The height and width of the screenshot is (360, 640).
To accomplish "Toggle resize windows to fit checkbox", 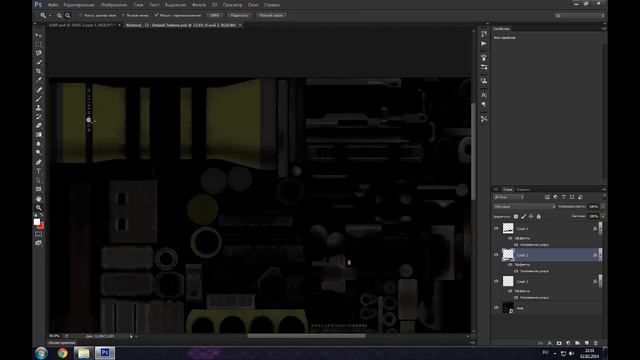I will pyautogui.click(x=80, y=16).
